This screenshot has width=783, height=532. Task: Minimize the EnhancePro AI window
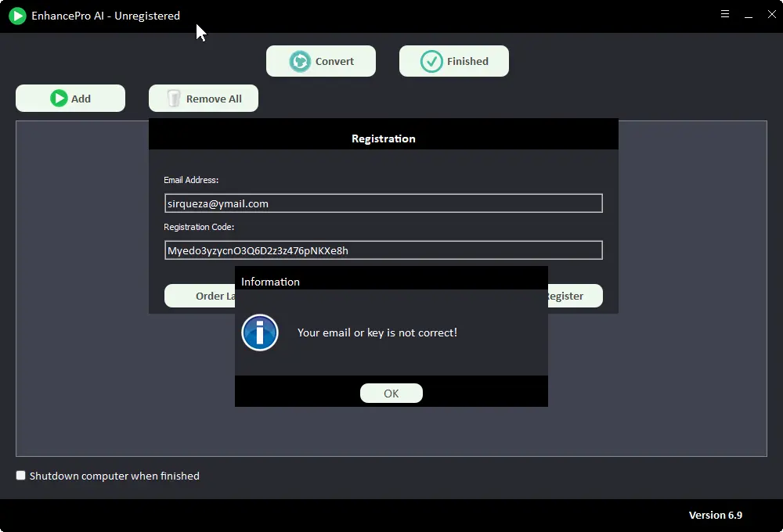(749, 16)
